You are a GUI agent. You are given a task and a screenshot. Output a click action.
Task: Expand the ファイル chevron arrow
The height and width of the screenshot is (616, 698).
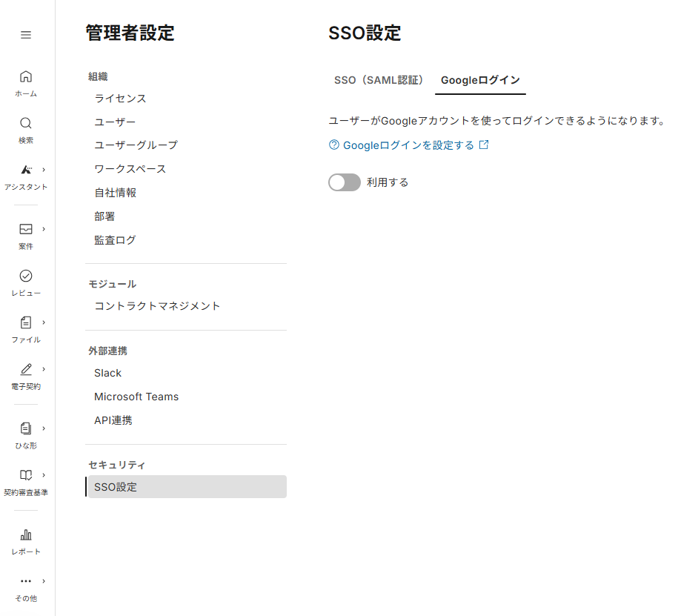(x=44, y=322)
